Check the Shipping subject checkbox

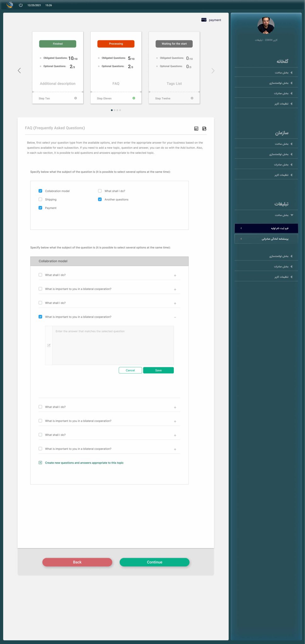(x=40, y=199)
